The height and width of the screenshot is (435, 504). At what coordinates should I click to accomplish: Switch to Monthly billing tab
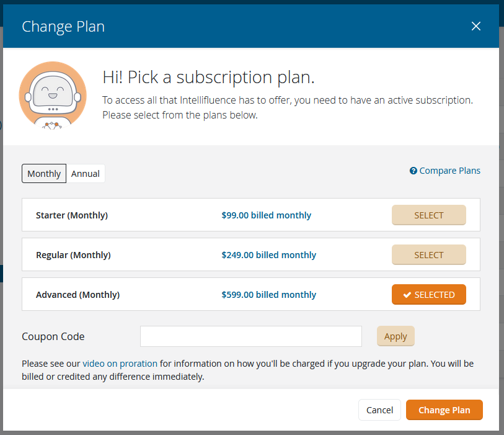44,173
